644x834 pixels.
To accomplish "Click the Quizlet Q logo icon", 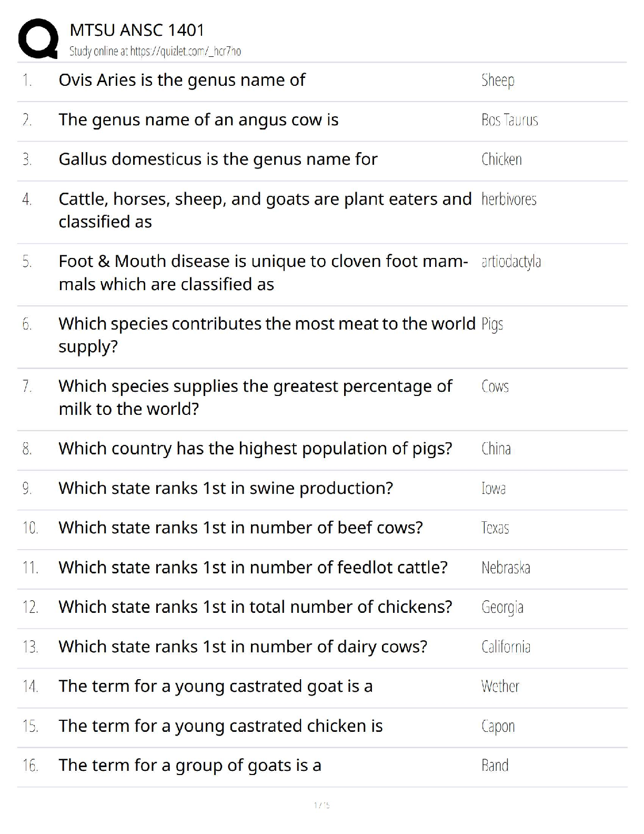I will tap(38, 38).
